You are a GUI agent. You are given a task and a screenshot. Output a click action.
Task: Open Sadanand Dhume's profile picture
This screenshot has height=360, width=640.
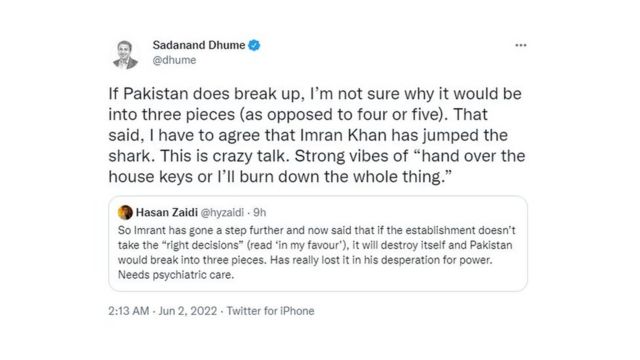pos(125,54)
